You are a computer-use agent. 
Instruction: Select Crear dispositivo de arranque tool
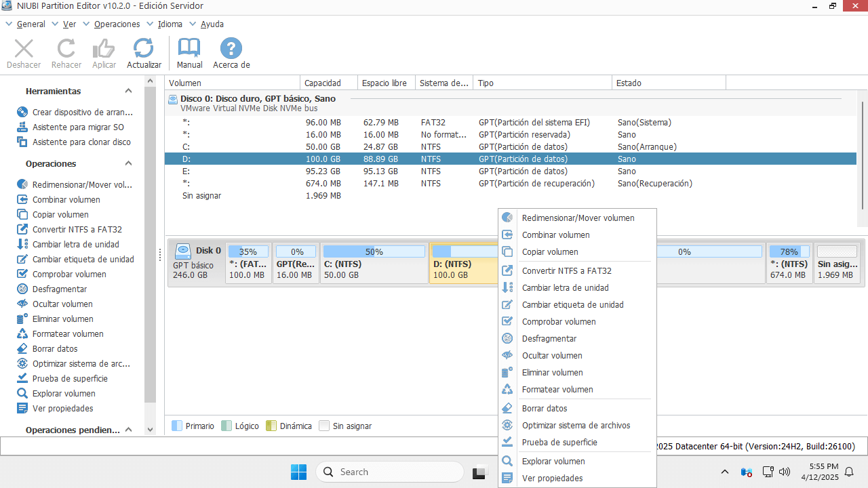[x=82, y=113]
